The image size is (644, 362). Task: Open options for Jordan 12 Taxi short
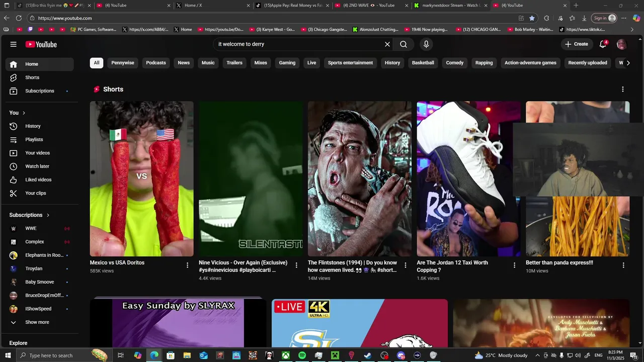[x=514, y=265]
